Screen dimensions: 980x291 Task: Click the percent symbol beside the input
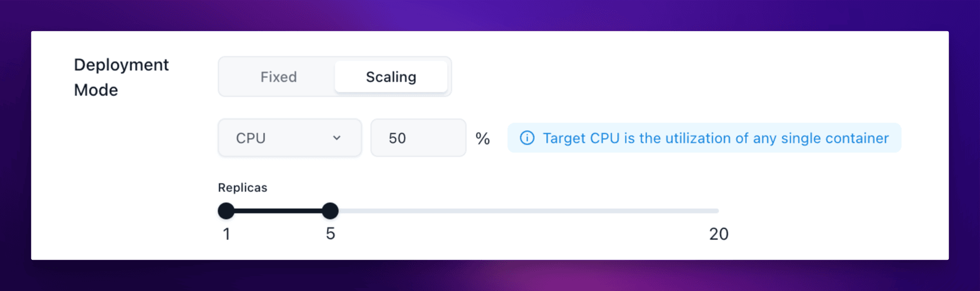pos(482,139)
